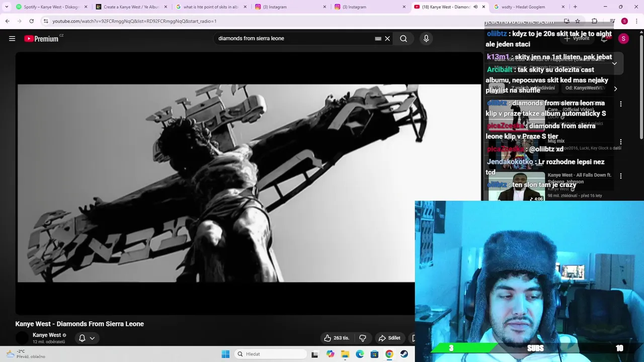Open the YouTube account avatar S
This screenshot has width=644, height=362.
point(623,39)
